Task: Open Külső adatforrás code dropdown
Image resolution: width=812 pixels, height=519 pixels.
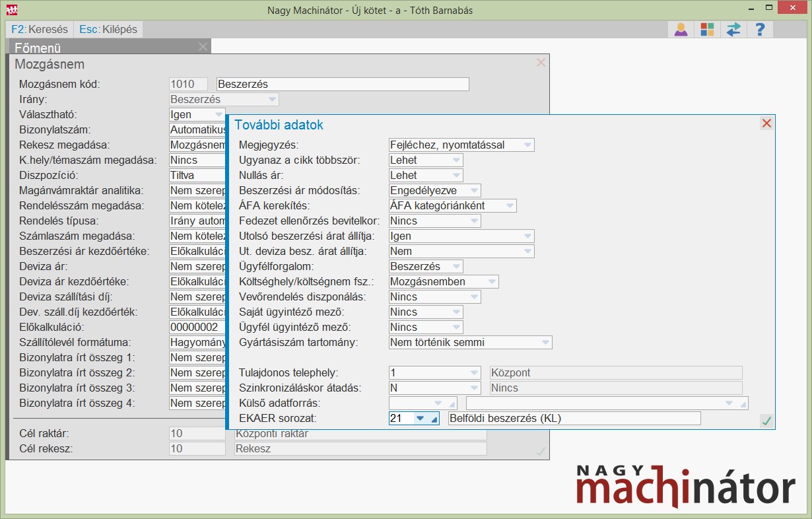Action: pyautogui.click(x=437, y=403)
